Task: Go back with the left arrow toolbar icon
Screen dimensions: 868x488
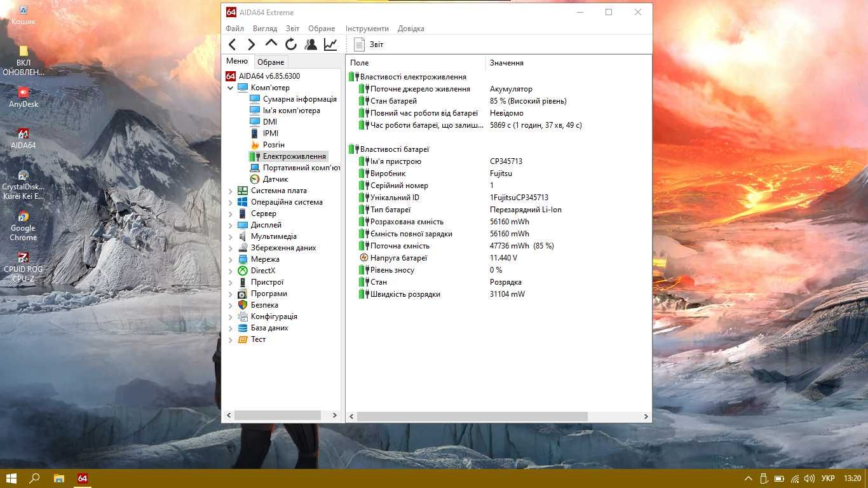Action: 233,44
